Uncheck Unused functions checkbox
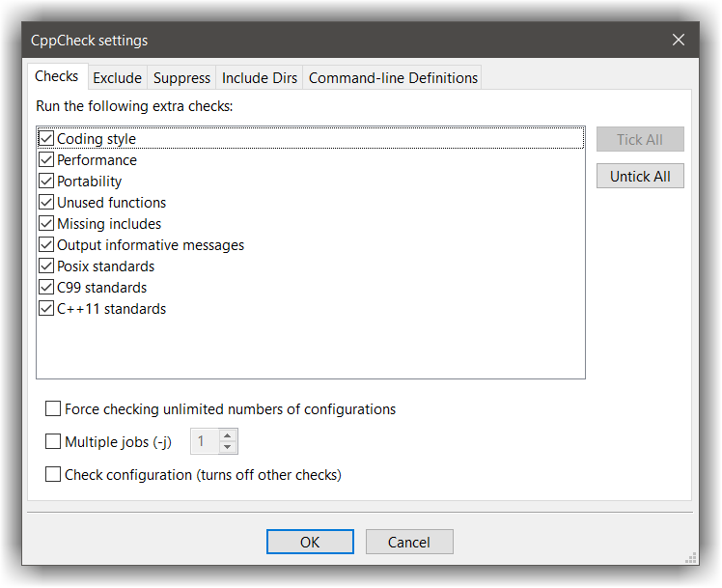The height and width of the screenshot is (588, 722). click(46, 203)
